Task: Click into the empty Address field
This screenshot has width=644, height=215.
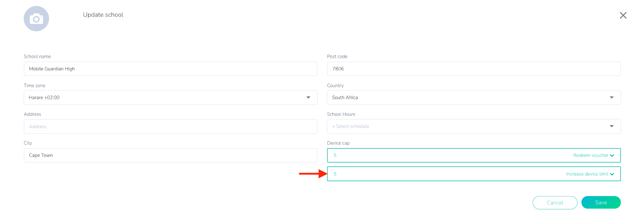Action: point(170,126)
